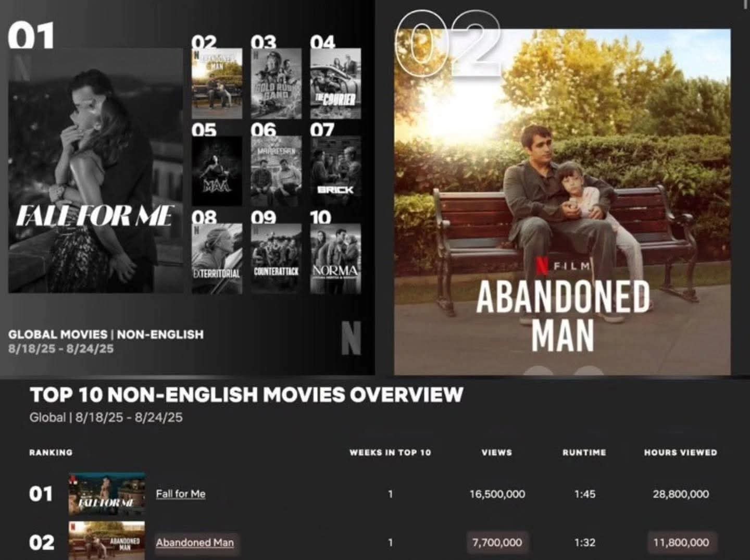Select the small Abandoned Man poster ranked 02
The width and height of the screenshot is (750, 560).
217,84
